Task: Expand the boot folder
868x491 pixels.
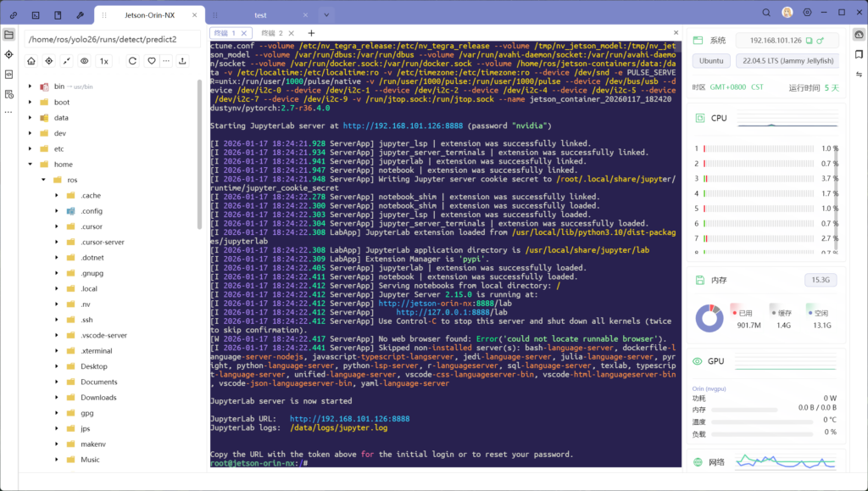Action: 31,103
